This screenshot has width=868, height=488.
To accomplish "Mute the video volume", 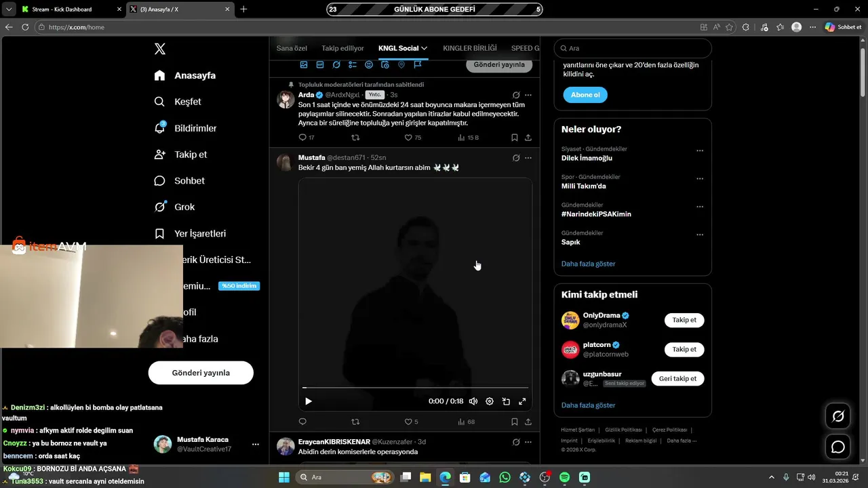I will click(x=473, y=401).
